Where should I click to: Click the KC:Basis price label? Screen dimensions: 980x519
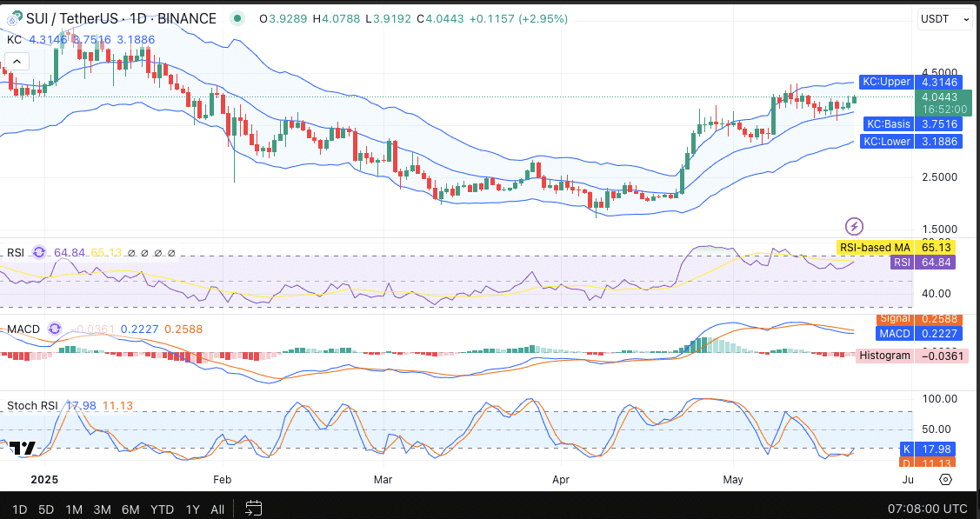[888, 123]
